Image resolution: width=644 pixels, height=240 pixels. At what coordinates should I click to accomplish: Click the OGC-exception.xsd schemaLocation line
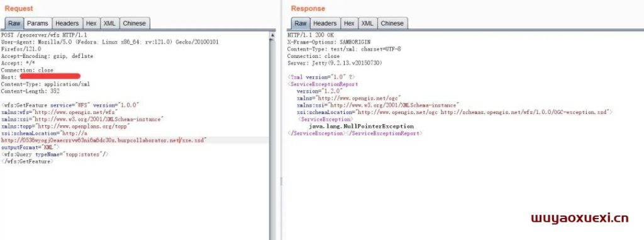point(455,112)
